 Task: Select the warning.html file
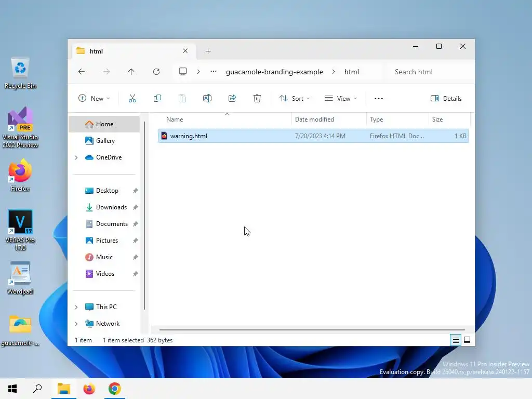click(x=313, y=136)
